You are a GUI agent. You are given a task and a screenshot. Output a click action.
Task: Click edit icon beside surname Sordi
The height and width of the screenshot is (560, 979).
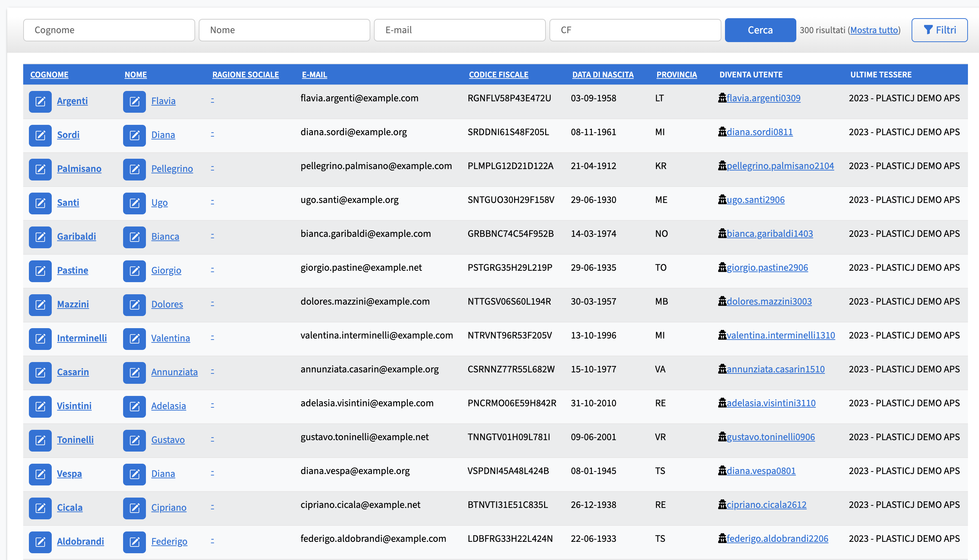pos(40,136)
